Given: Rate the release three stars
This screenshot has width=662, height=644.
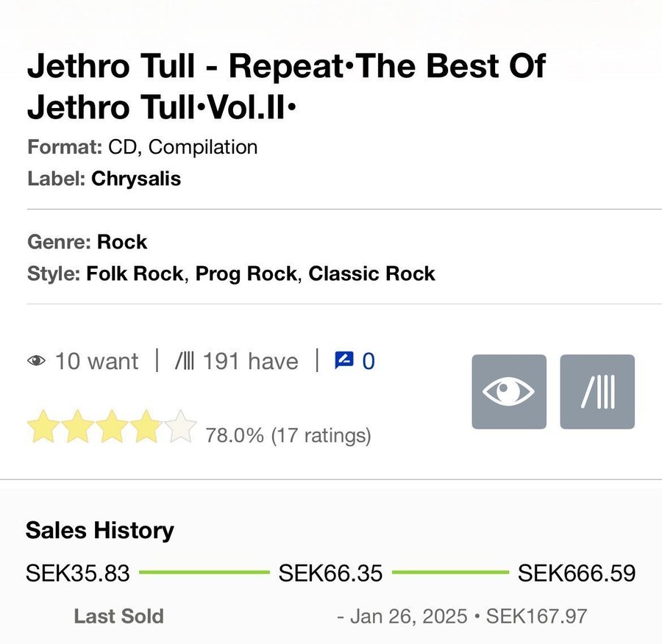Looking at the screenshot, I should [112, 428].
